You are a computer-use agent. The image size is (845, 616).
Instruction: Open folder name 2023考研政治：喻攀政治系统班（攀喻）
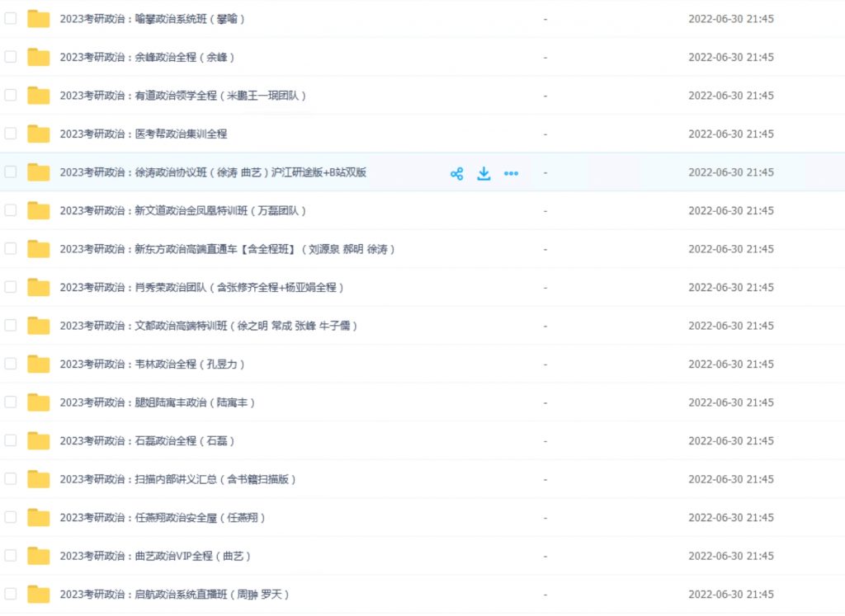(x=153, y=19)
